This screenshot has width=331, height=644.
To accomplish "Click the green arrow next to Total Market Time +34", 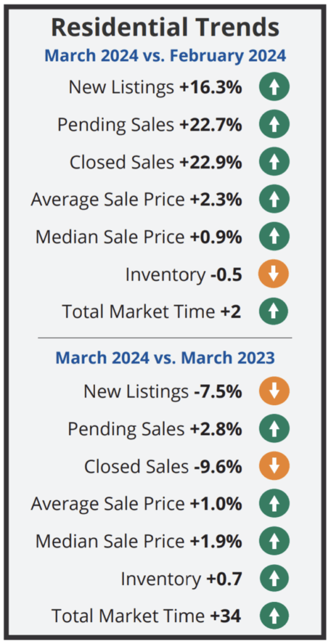I will point(274,616).
